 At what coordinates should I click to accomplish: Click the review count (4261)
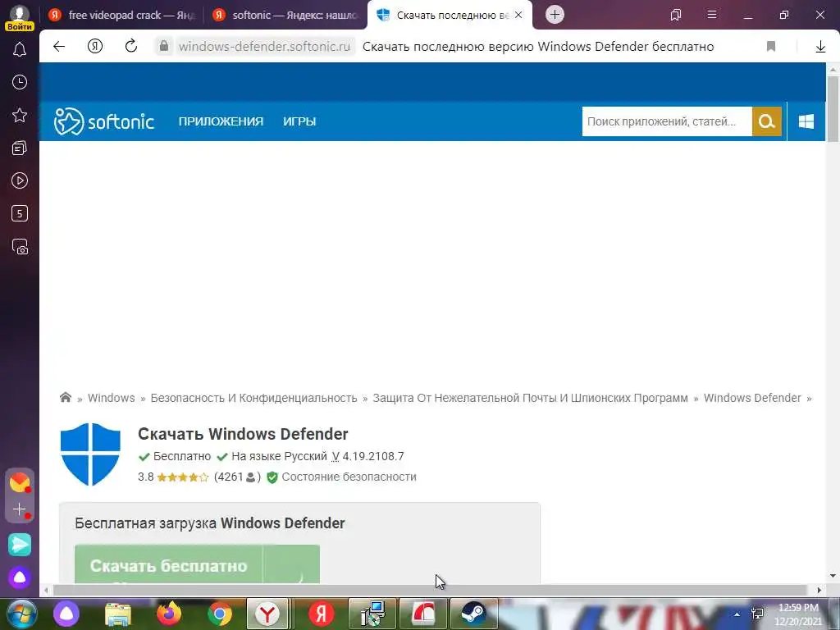click(237, 477)
